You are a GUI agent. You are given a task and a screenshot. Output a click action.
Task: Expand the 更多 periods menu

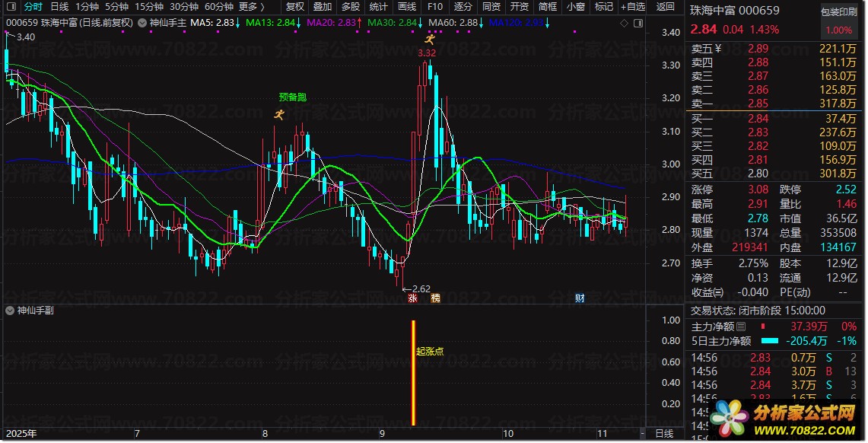(x=252, y=7)
